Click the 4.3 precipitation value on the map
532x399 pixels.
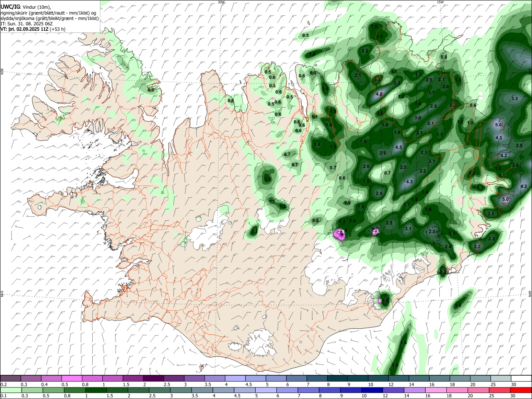click(409, 182)
